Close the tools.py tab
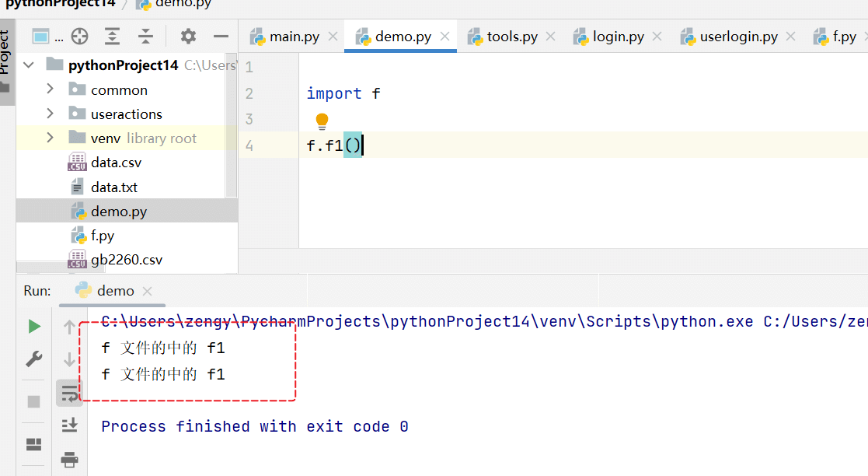This screenshot has width=868, height=476. pos(550,37)
